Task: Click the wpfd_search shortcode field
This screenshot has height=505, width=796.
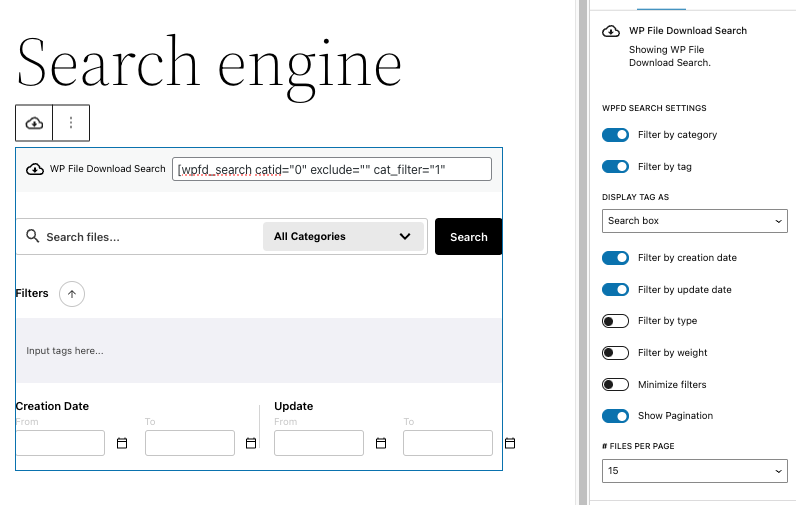Action: pos(331,169)
